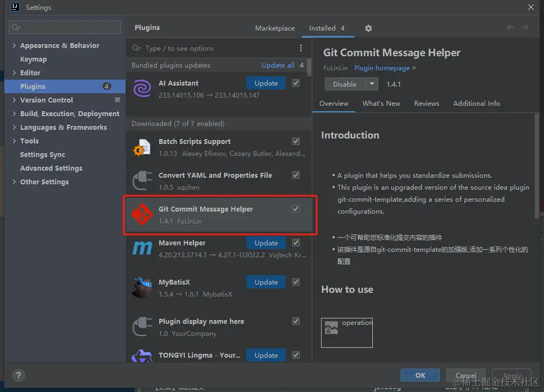Open the Disable button dropdown arrow
This screenshot has height=392, width=544.
(x=372, y=84)
